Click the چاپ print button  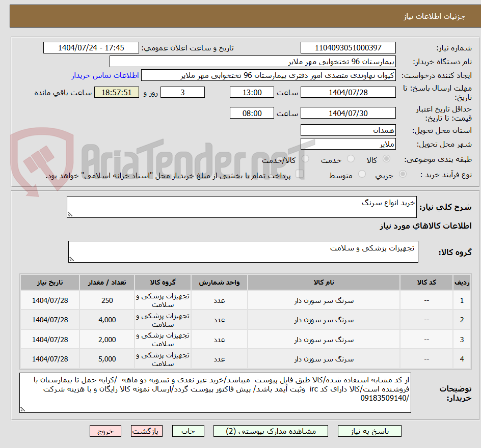tap(189, 431)
